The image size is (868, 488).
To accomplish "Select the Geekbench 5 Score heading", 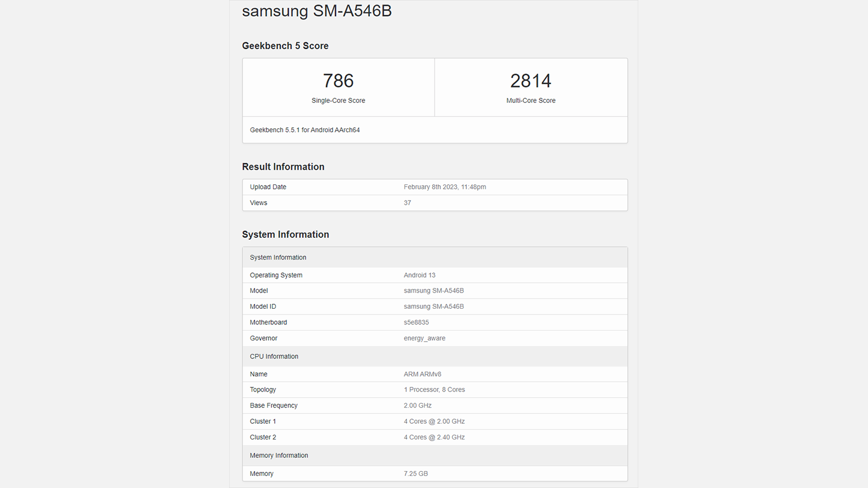I will pos(285,46).
